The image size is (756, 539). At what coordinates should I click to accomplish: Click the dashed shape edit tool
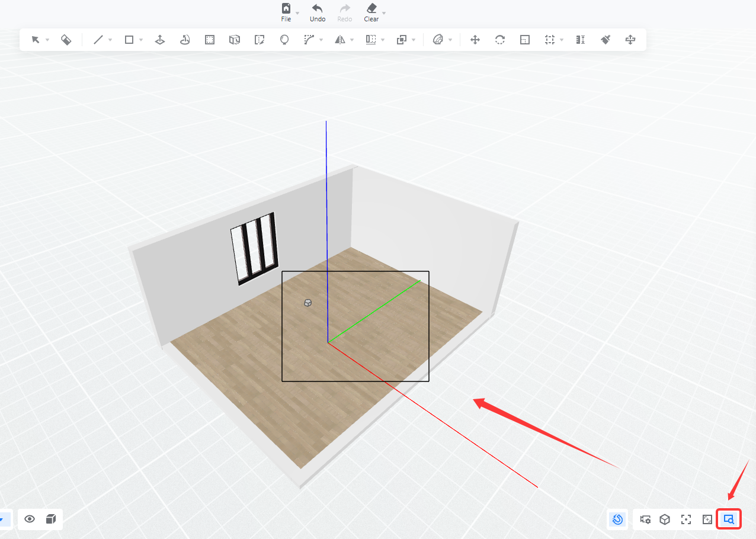pyautogui.click(x=259, y=40)
